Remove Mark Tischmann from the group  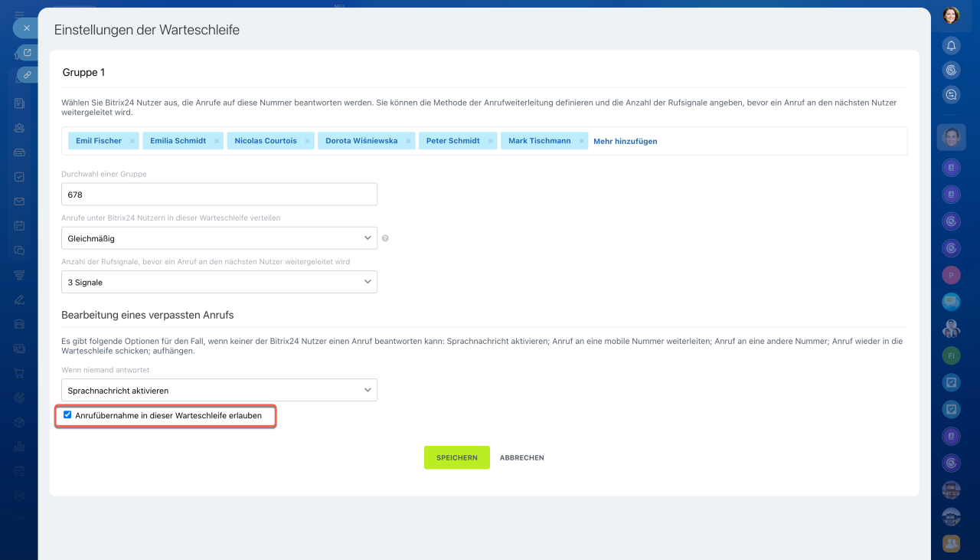[582, 141]
